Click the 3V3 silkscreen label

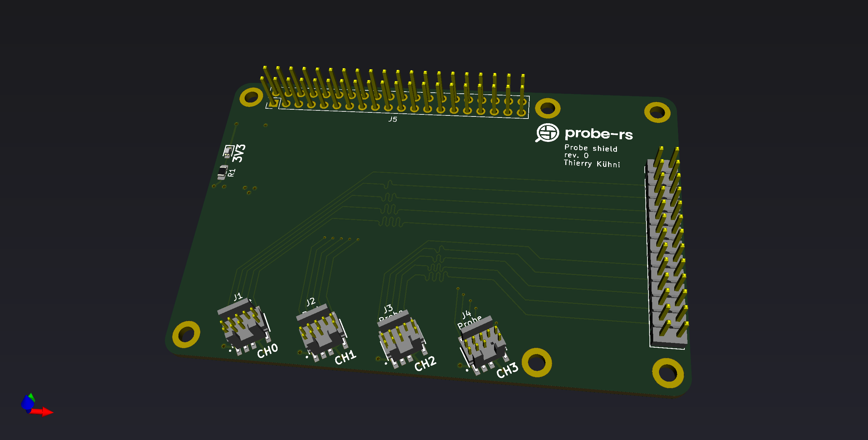click(240, 153)
